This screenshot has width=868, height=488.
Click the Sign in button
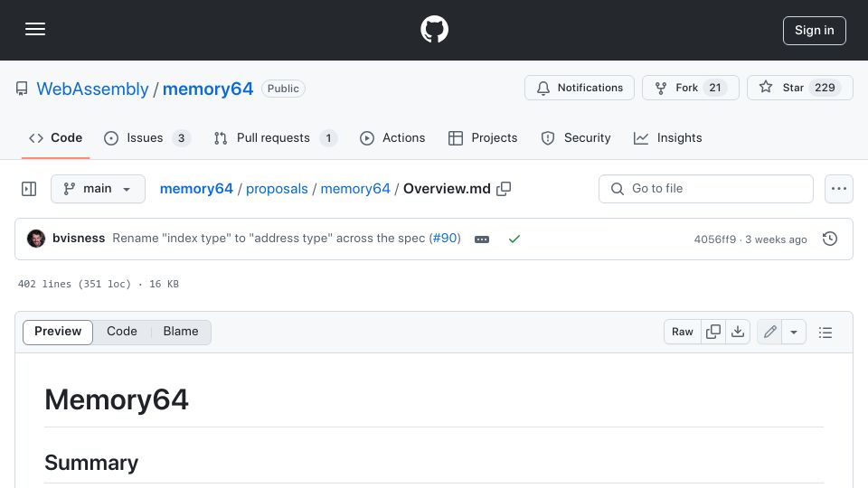814,31
